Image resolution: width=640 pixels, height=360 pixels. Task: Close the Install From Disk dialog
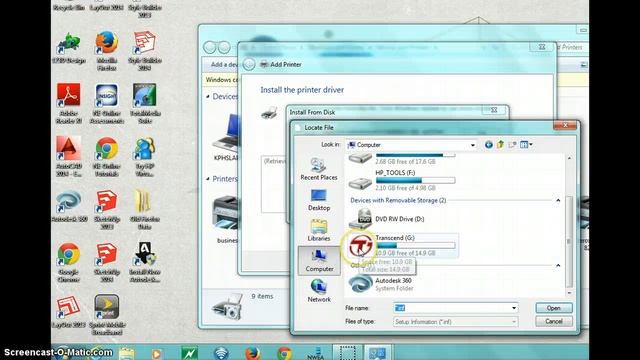coord(494,110)
